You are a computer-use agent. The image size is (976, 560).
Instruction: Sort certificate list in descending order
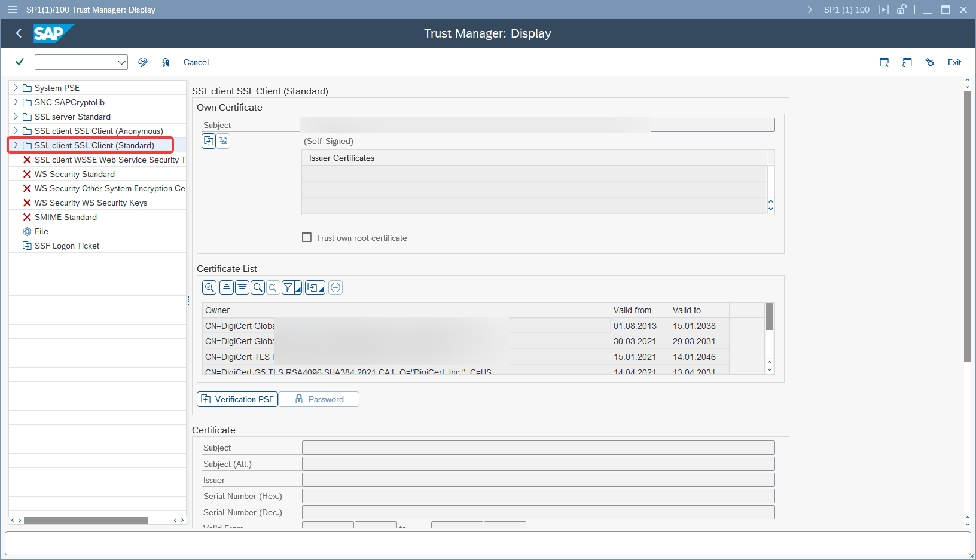click(242, 287)
